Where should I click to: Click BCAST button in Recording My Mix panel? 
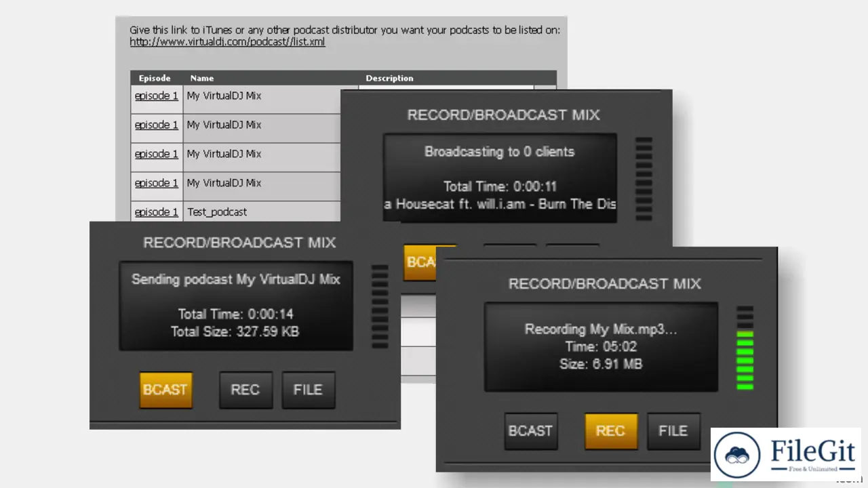click(x=531, y=431)
